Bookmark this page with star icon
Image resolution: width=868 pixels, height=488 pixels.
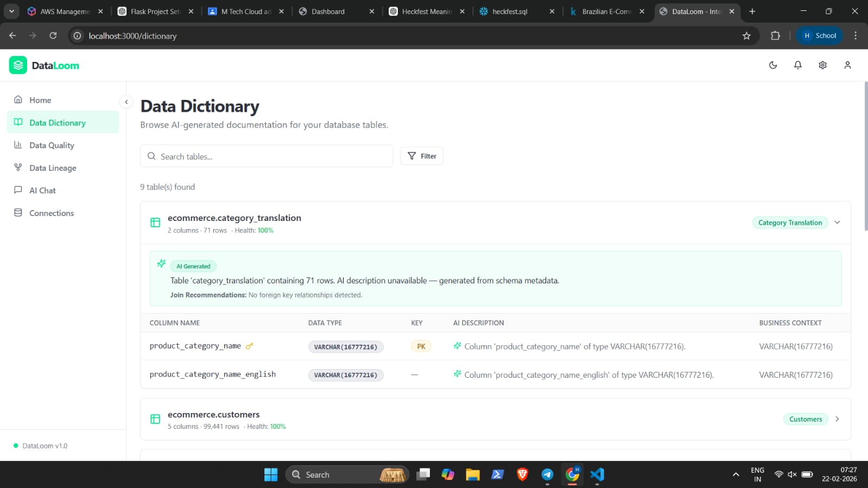746,36
